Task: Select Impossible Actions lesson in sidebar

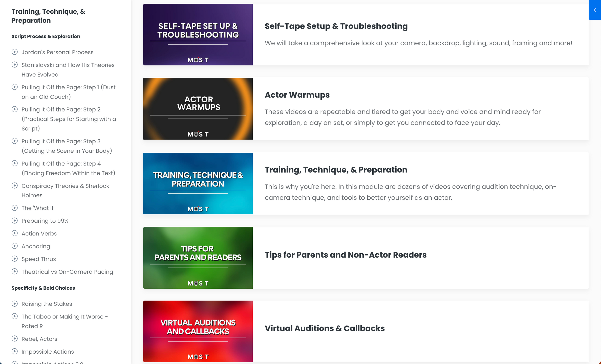Action: pyautogui.click(x=48, y=352)
